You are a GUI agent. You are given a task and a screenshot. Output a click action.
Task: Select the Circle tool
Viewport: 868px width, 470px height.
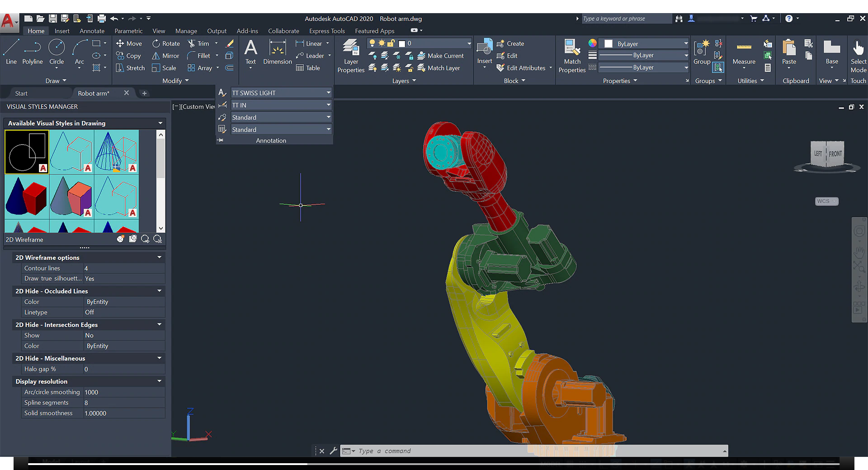tap(57, 52)
